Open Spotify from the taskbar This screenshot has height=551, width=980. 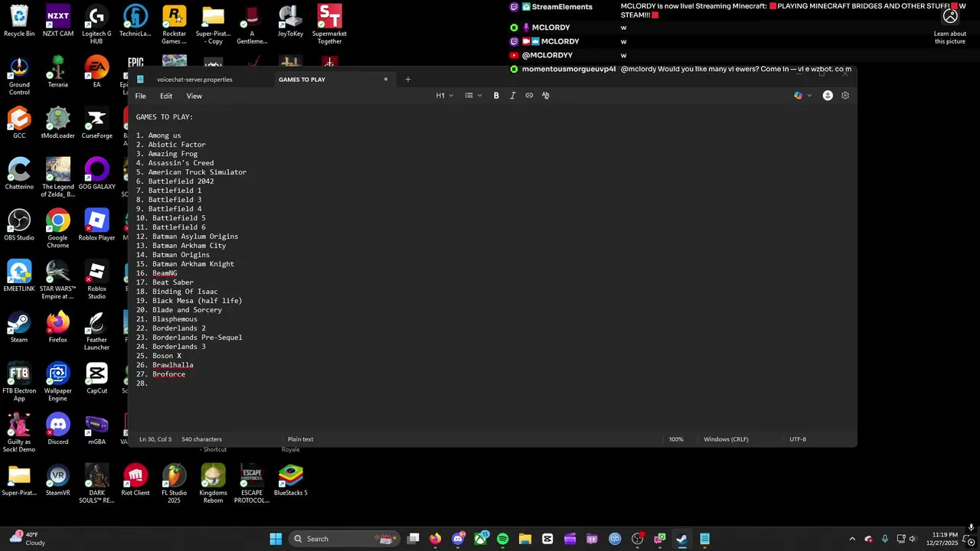coord(502,539)
